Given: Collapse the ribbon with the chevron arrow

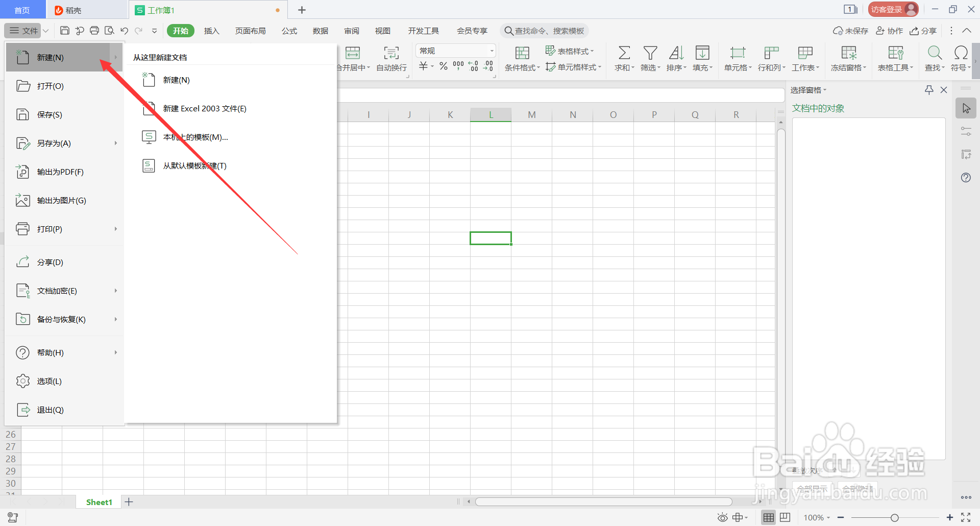Looking at the screenshot, I should tap(967, 31).
